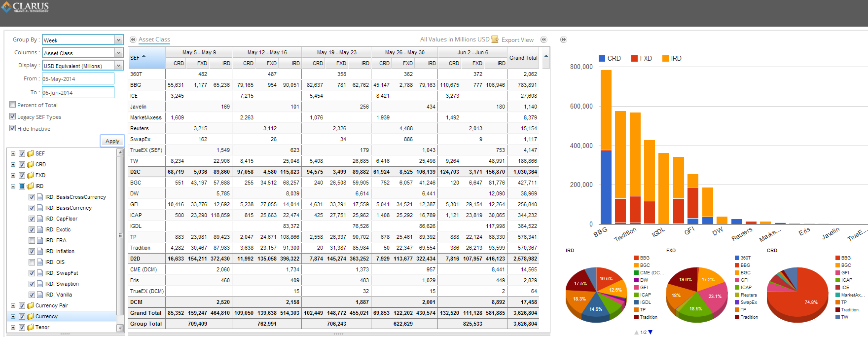Click the IRD: BasisCurrency document icon
The width and height of the screenshot is (868, 337).
pos(40,208)
